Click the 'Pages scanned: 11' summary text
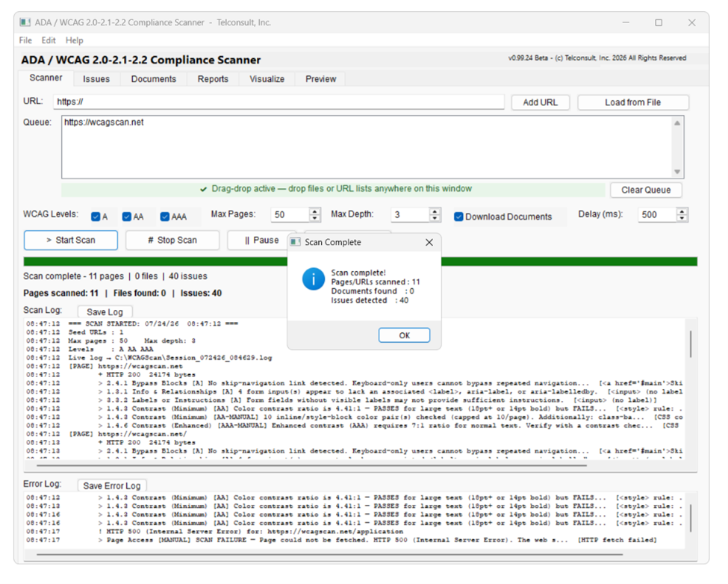Viewport: 728px width, 584px height. 60,293
